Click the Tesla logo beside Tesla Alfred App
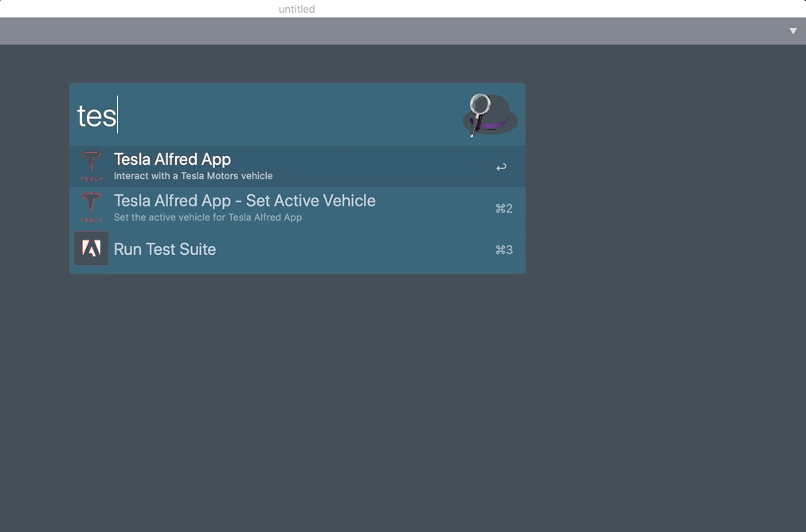 [x=92, y=166]
